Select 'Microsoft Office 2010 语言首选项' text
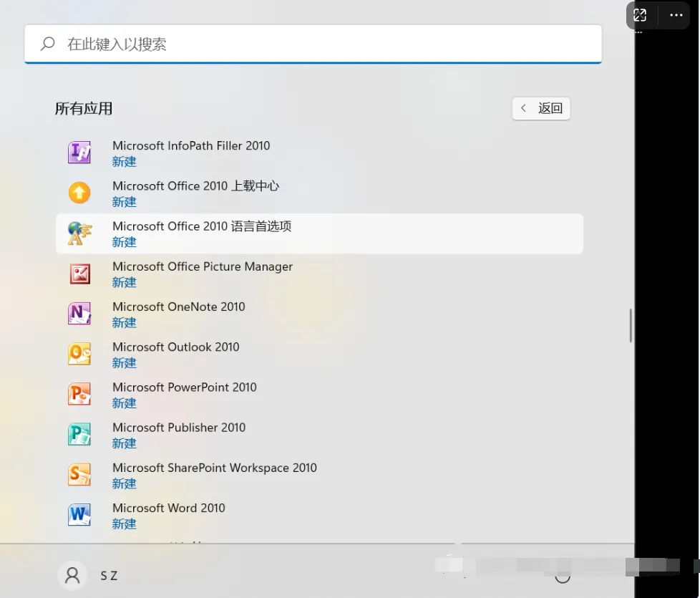Screen dimensions: 700x598 (202, 226)
